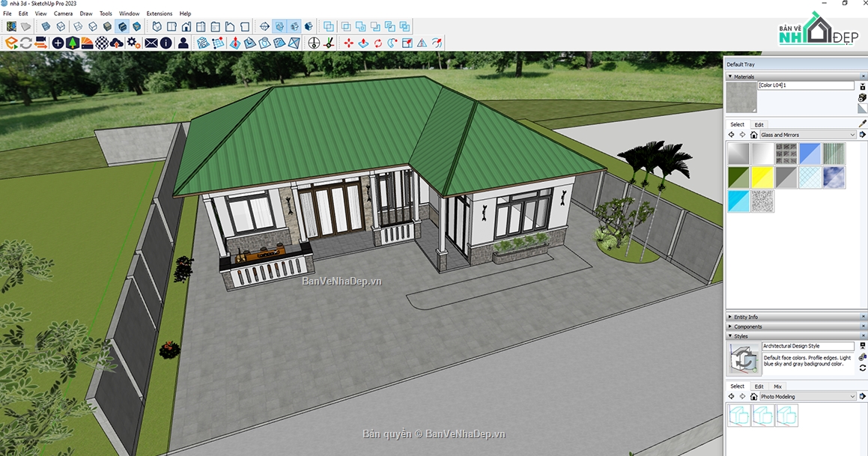Open Enscape settings gears icon
This screenshot has height=456, width=868.
point(133,43)
